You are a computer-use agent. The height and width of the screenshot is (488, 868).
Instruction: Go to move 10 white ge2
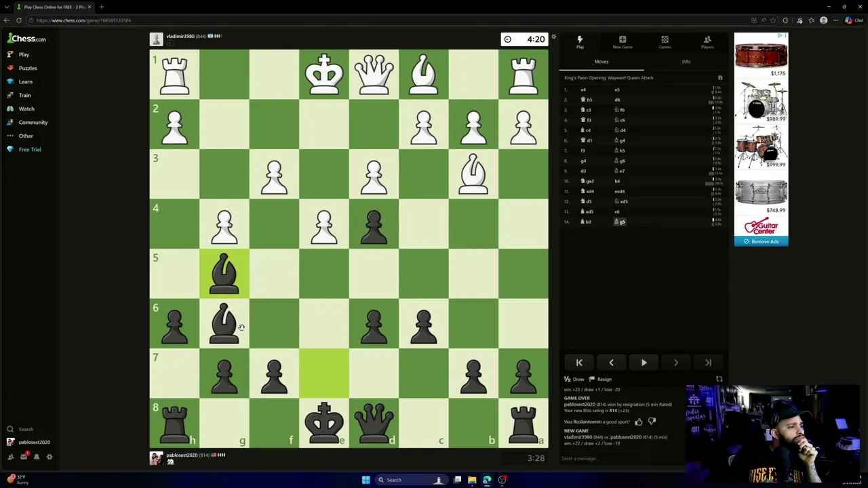pyautogui.click(x=588, y=181)
